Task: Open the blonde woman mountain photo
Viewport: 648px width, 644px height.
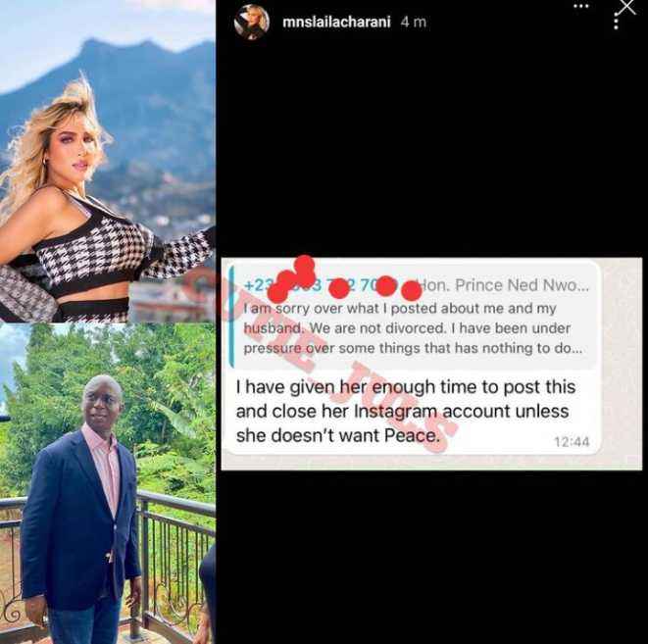Action: tap(108, 161)
